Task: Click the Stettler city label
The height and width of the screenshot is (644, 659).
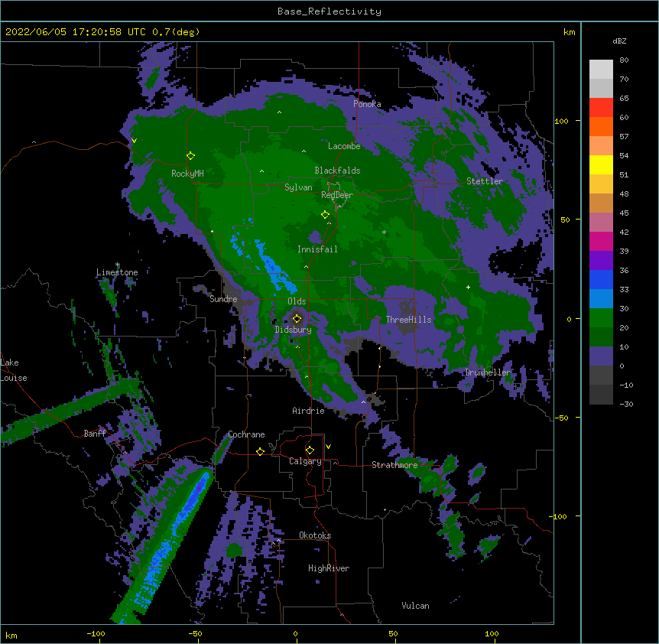Action: 485,181
